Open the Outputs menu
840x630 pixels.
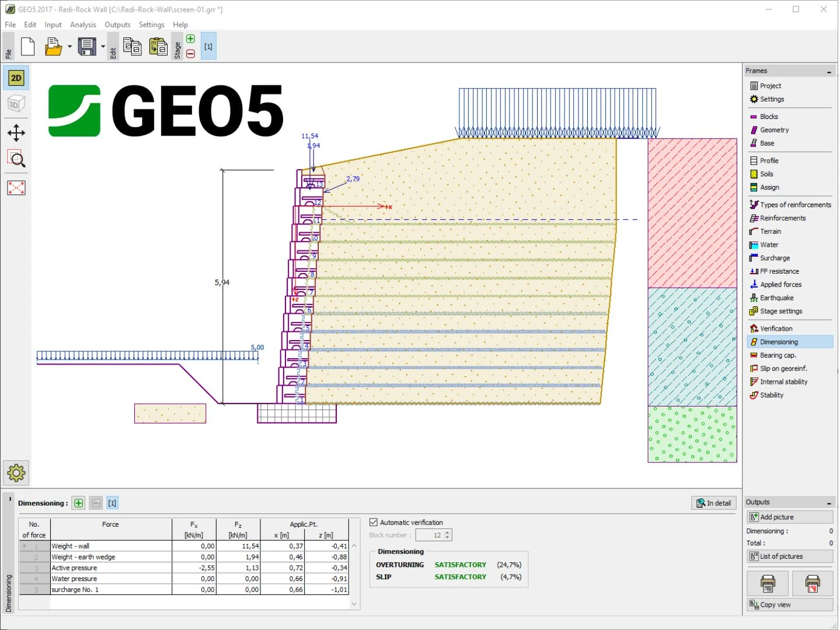click(x=117, y=24)
